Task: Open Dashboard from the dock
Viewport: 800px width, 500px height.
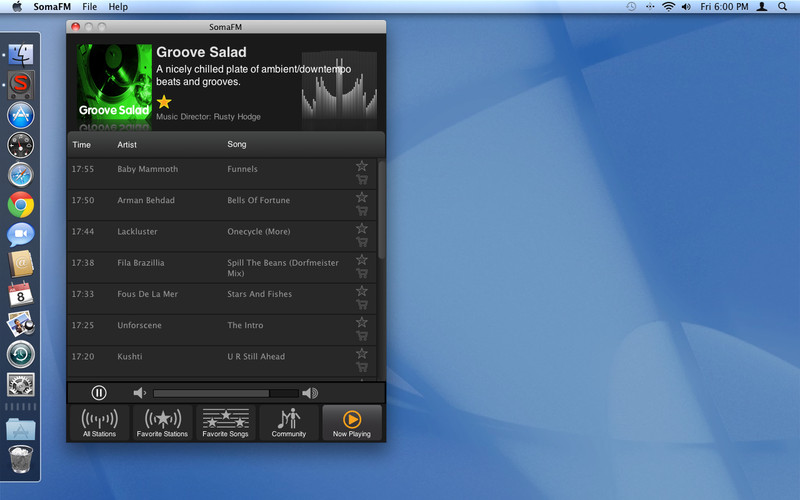Action: [21, 145]
